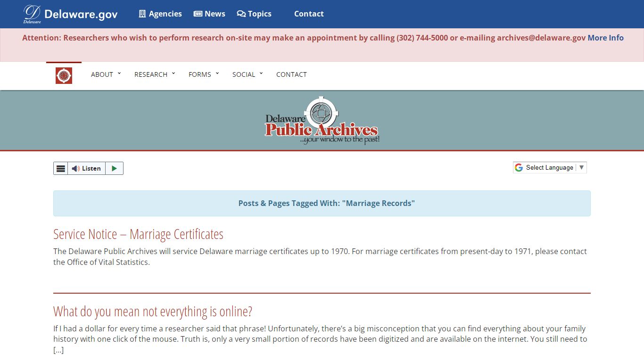
Task: Go to the Contact link in blue header
Action: pos(309,14)
